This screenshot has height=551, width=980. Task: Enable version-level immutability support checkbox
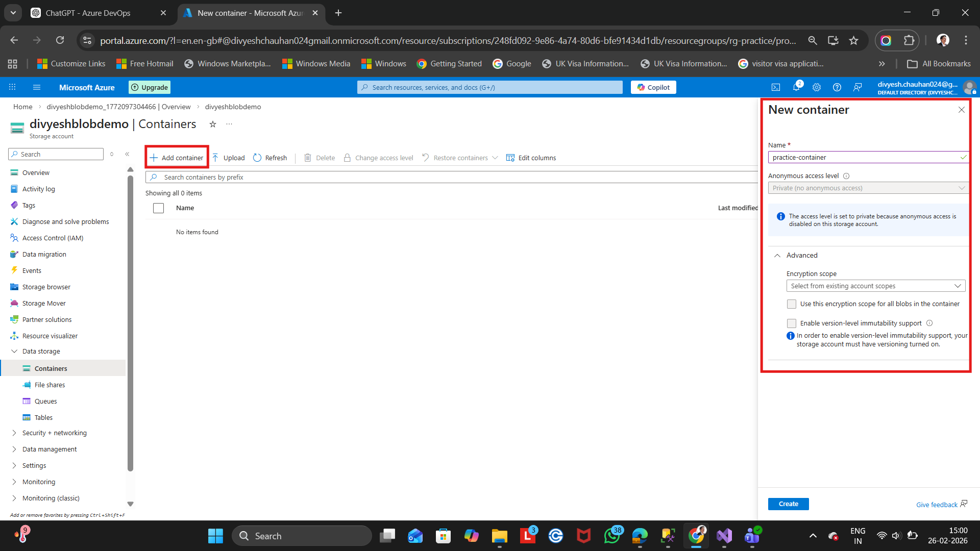point(792,323)
